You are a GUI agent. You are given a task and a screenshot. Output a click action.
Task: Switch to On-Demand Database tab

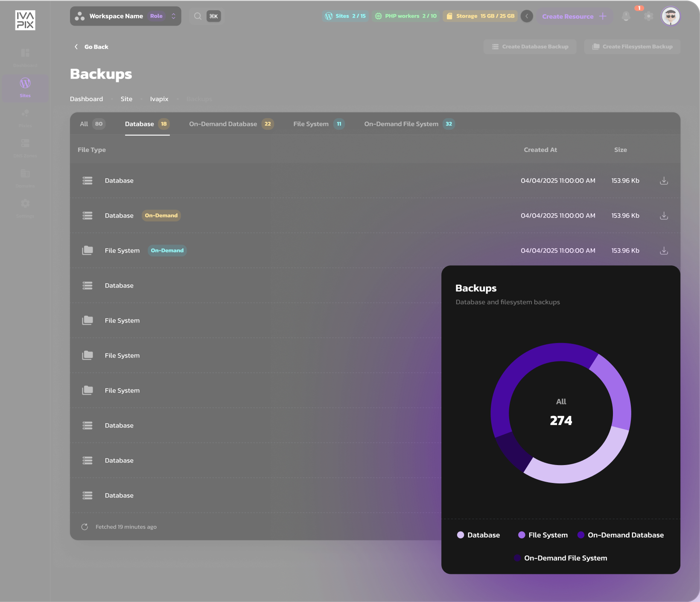tap(231, 124)
